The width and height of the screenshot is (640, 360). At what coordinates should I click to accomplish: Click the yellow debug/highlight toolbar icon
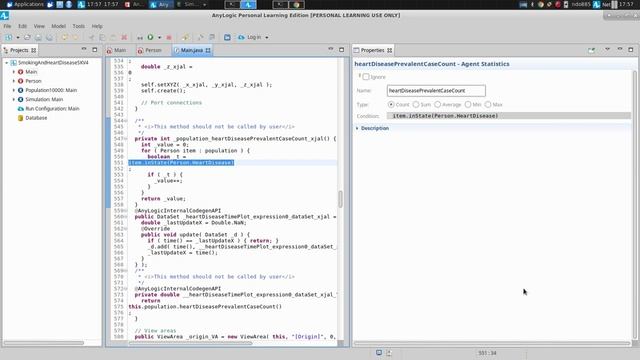click(186, 37)
